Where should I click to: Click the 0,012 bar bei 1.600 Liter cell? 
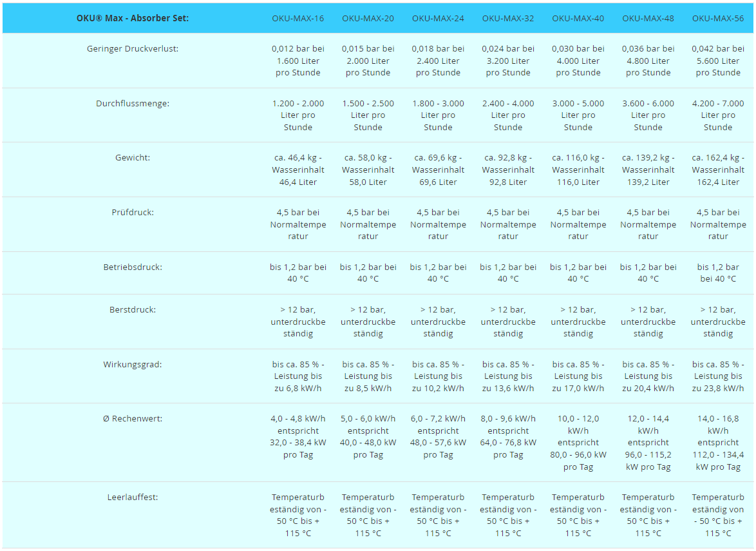click(298, 61)
